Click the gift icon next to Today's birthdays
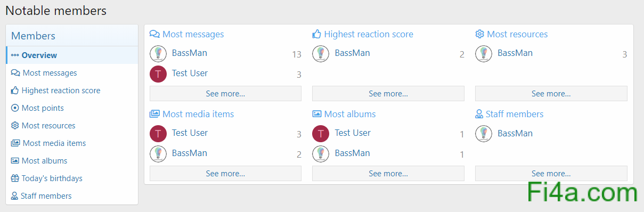Image resolution: width=644 pixels, height=212 pixels. tap(15, 178)
